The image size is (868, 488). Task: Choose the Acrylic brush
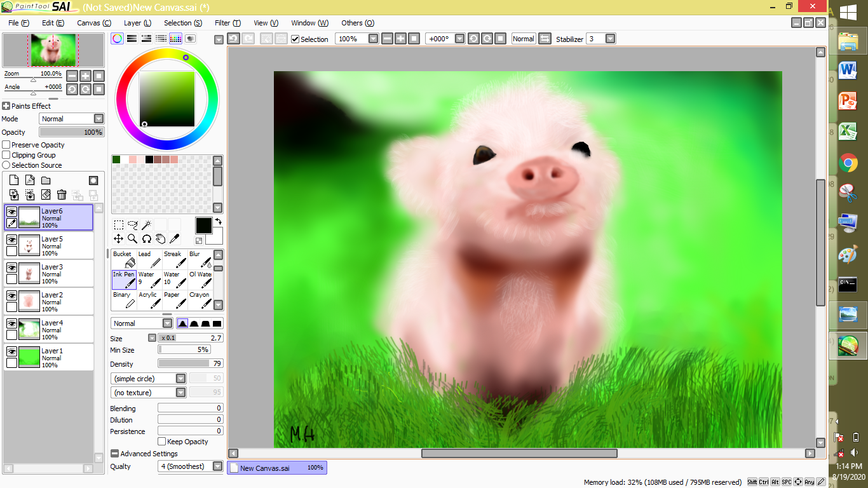point(149,300)
